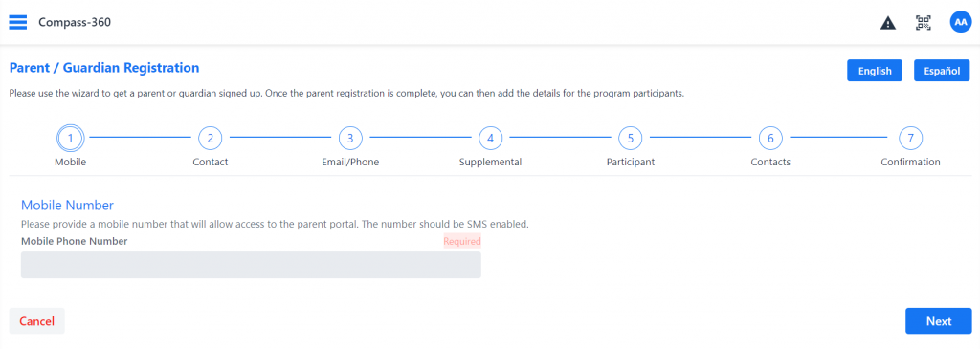Select step 1 Mobile circle

coord(70,138)
